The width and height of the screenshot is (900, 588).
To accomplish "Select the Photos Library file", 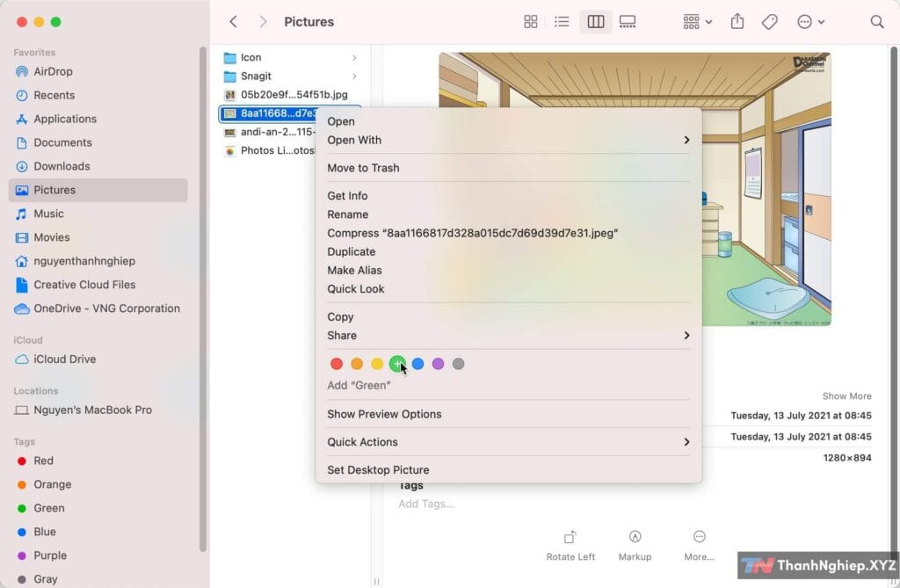I will (269, 150).
